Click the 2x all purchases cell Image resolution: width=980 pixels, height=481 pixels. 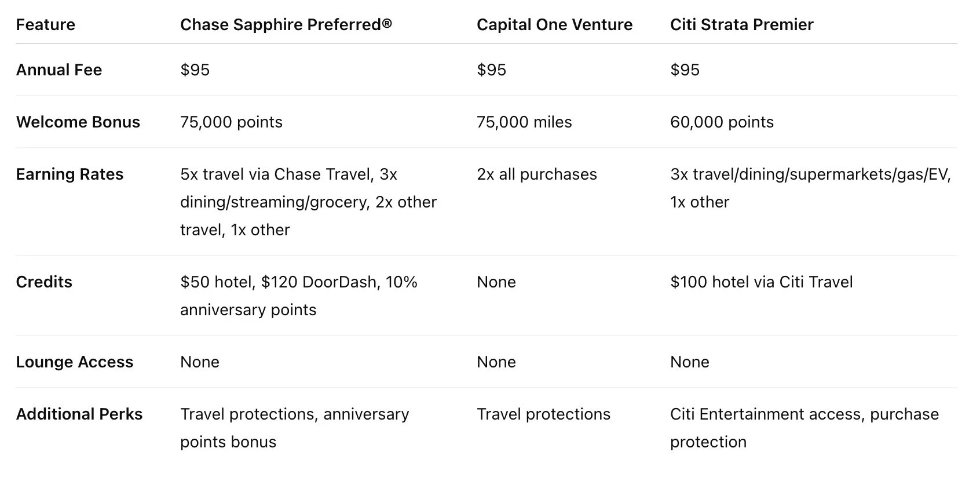pos(536,174)
